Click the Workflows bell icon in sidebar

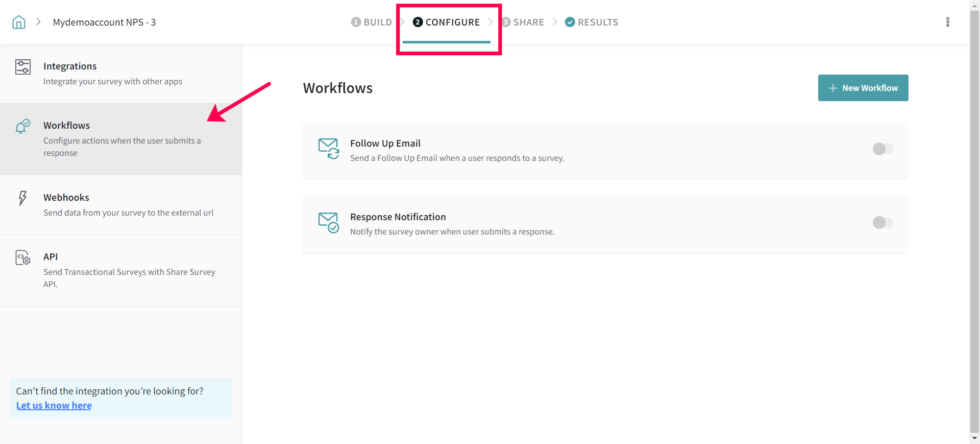(23, 126)
